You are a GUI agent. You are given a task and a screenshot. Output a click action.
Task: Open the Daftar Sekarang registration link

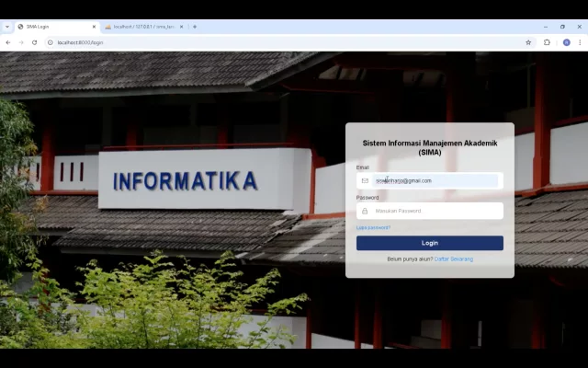(453, 259)
